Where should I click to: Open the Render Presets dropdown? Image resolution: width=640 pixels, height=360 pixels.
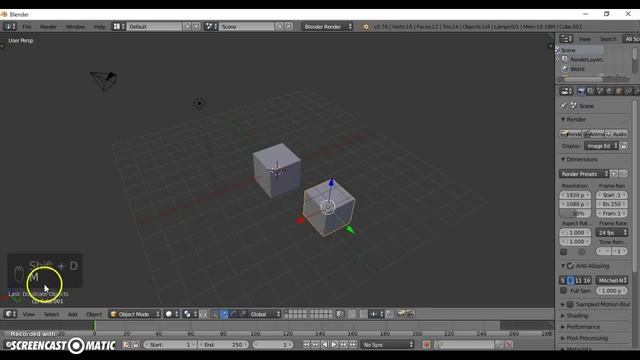(x=584, y=174)
